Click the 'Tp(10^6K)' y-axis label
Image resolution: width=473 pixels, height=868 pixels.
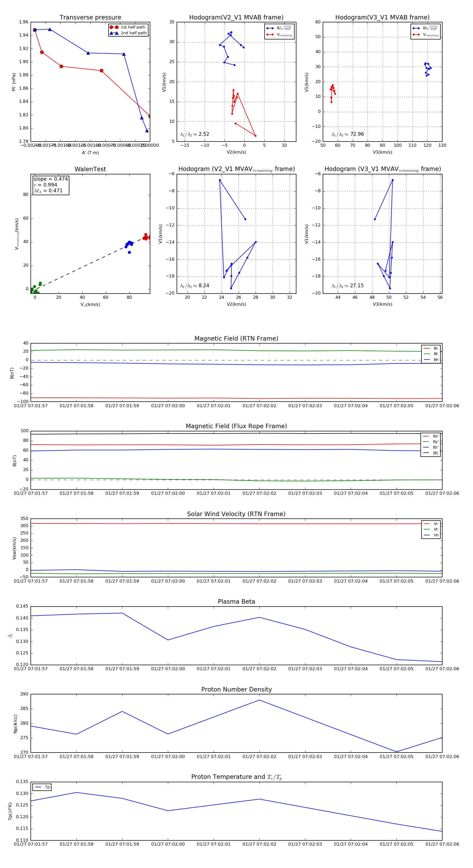(10, 811)
